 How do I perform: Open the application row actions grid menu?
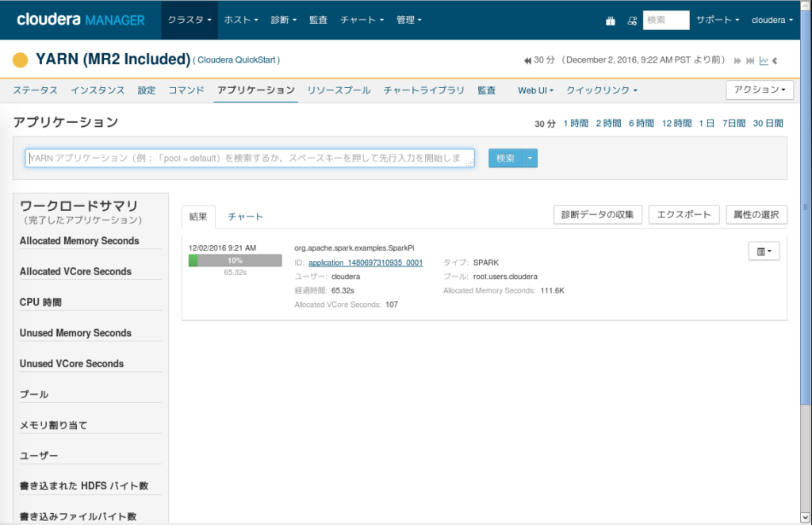tap(764, 251)
